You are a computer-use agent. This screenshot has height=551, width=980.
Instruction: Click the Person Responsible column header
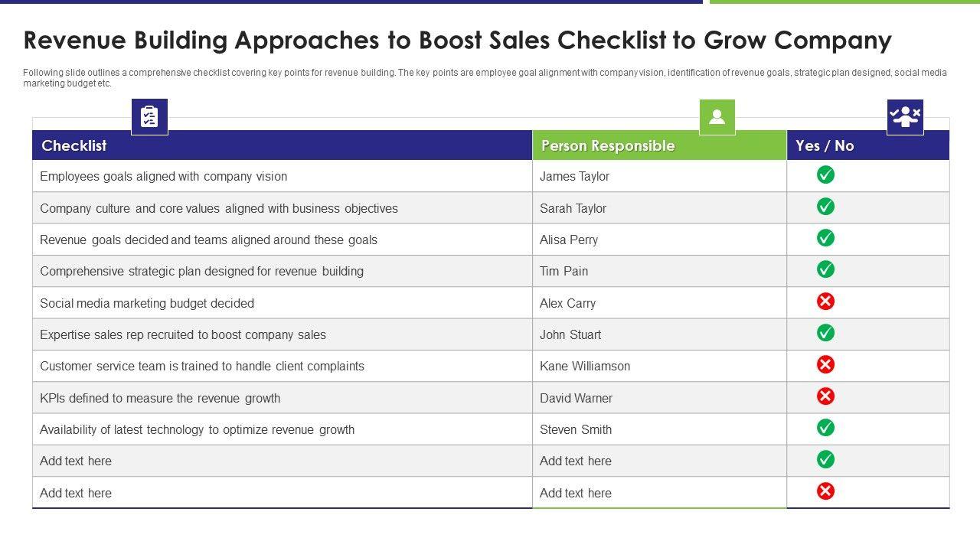tap(608, 145)
